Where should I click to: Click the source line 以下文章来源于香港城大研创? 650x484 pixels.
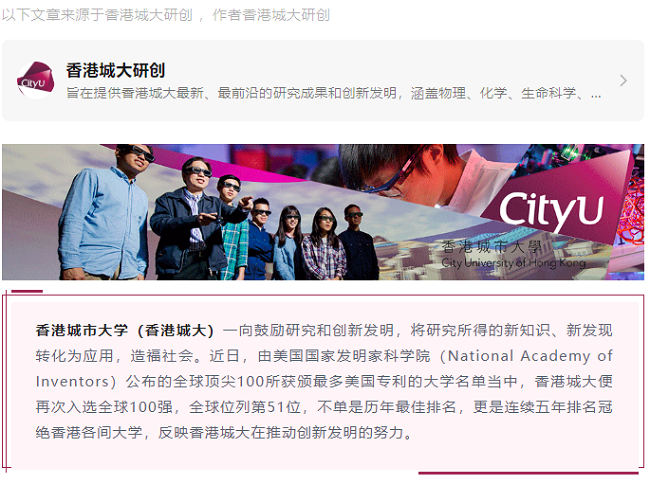[97, 15]
